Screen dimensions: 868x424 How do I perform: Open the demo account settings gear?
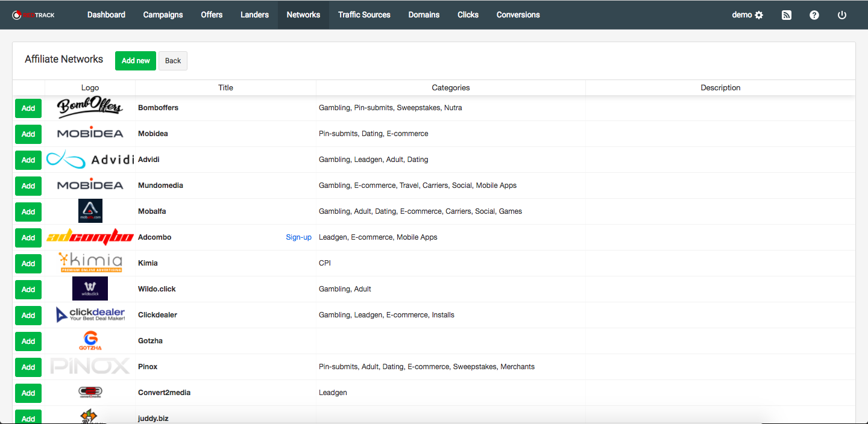(759, 15)
